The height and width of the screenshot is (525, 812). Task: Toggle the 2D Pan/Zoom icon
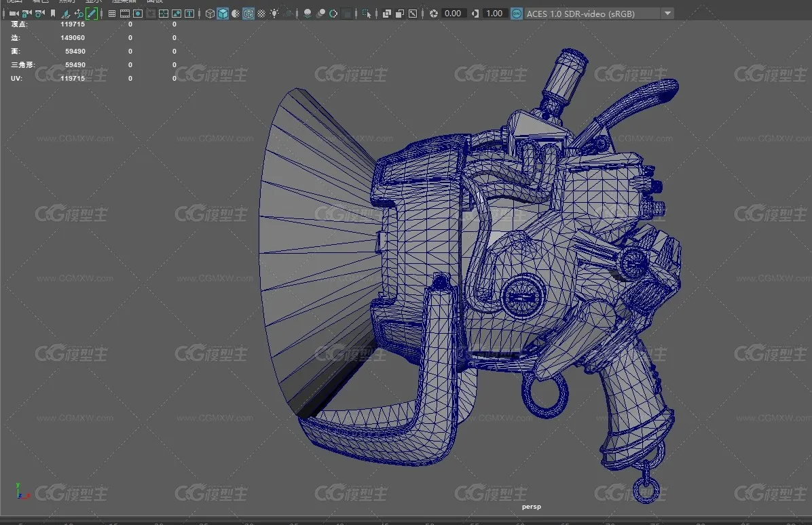[x=79, y=14]
